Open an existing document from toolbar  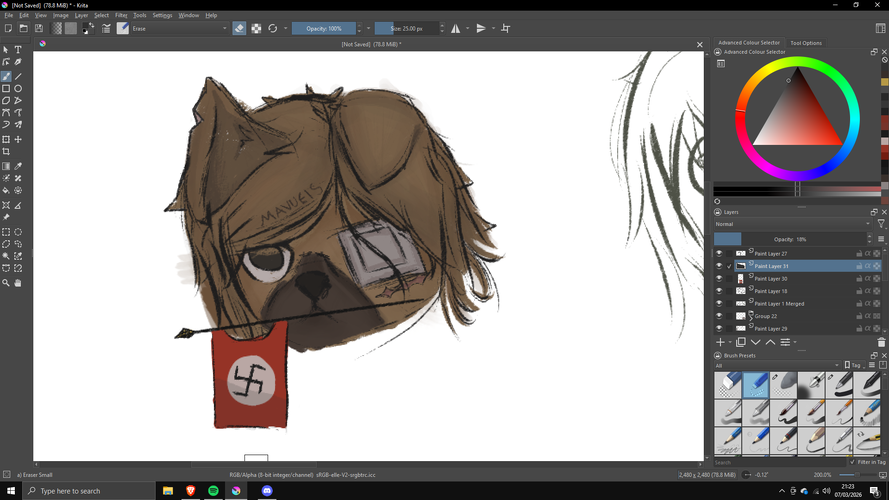[x=24, y=28]
